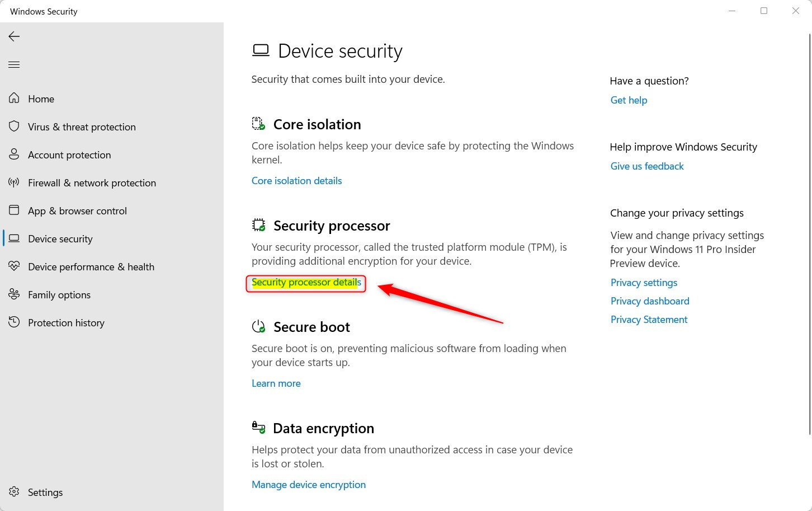Screen dimensions: 812x511
Task: Click the Core isolation chip icon
Action: (258, 124)
